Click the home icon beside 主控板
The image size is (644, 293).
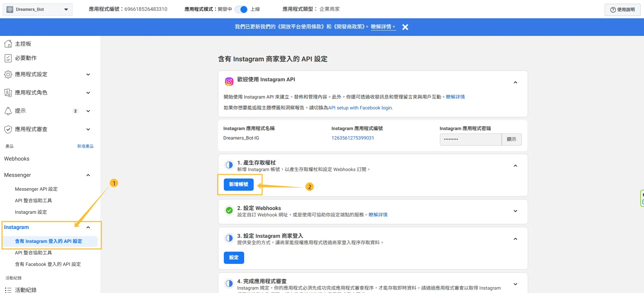(x=8, y=44)
